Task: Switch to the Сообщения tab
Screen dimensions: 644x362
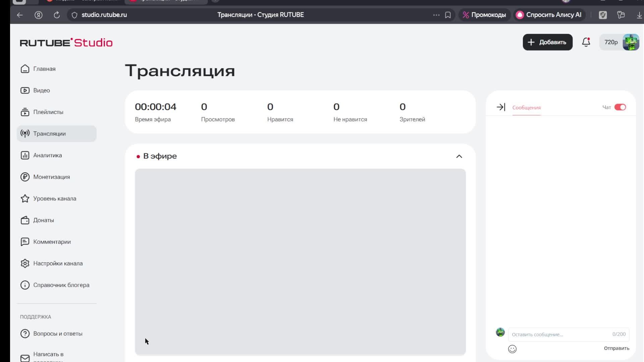Action: click(x=526, y=108)
